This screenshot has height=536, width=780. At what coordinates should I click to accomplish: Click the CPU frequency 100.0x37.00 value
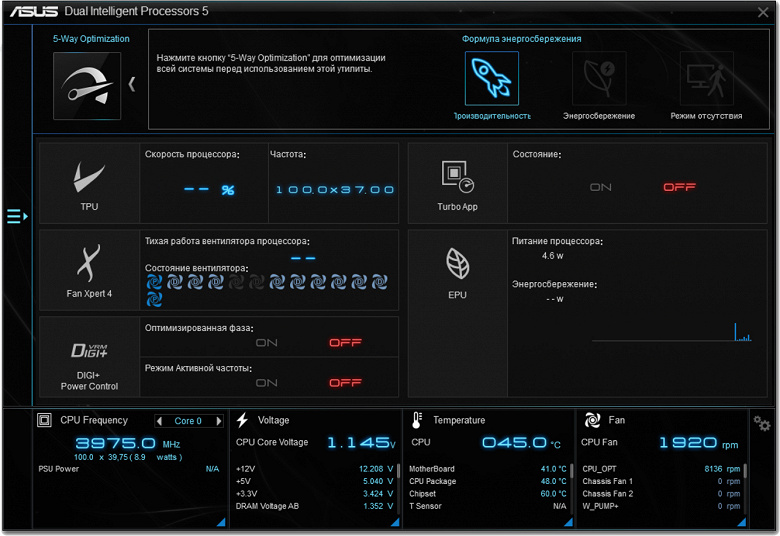[x=335, y=190]
